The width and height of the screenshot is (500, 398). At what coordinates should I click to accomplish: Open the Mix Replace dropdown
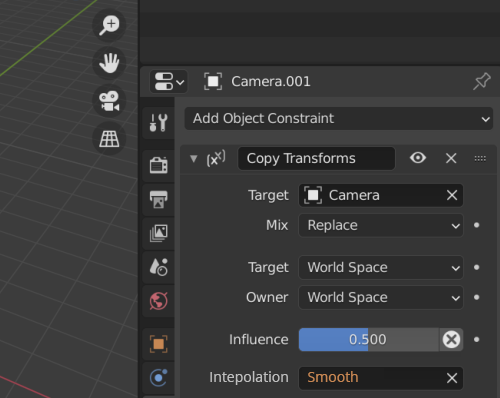point(381,225)
